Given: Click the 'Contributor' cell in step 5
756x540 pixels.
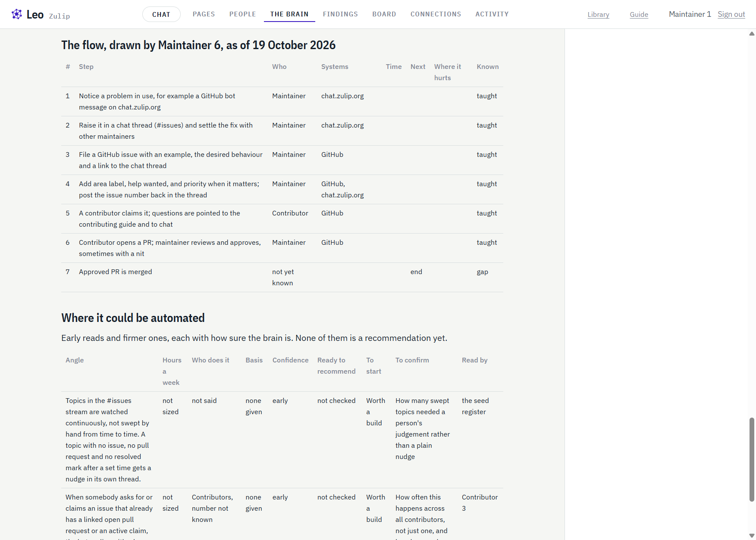Looking at the screenshot, I should click(290, 213).
